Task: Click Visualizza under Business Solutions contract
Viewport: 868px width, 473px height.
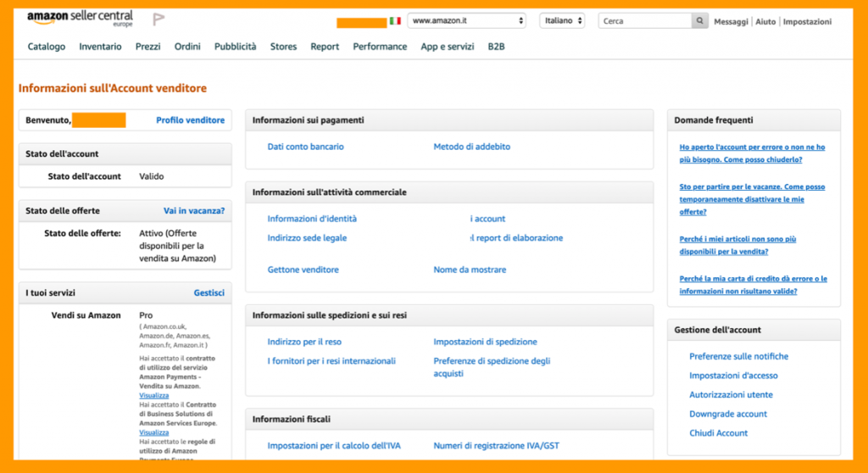Action: (x=154, y=432)
